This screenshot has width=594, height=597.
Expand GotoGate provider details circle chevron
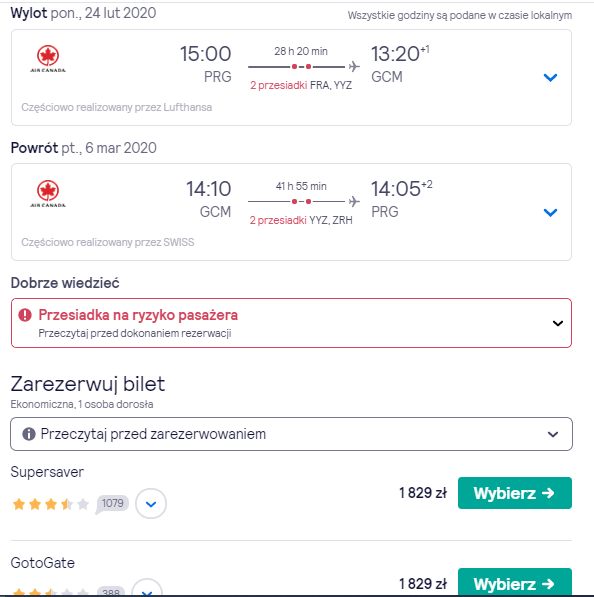pos(147,589)
